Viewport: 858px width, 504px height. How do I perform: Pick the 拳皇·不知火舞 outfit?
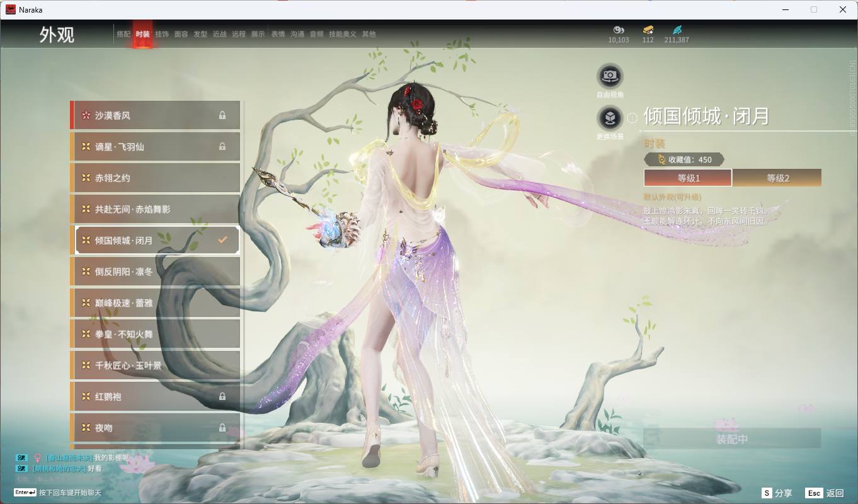tap(155, 334)
